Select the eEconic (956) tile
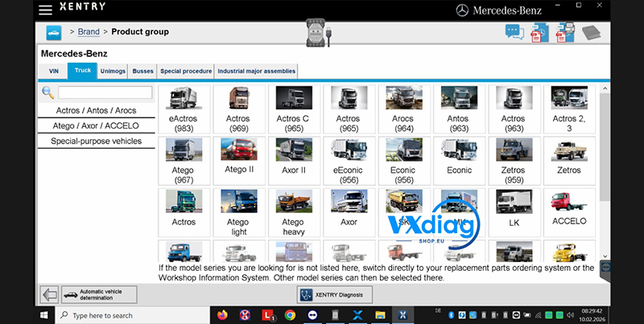Screen dimensions: 644x324 (x=349, y=161)
